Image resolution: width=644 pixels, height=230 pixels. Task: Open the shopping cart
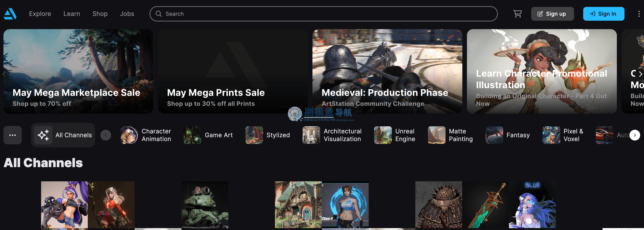[517, 14]
